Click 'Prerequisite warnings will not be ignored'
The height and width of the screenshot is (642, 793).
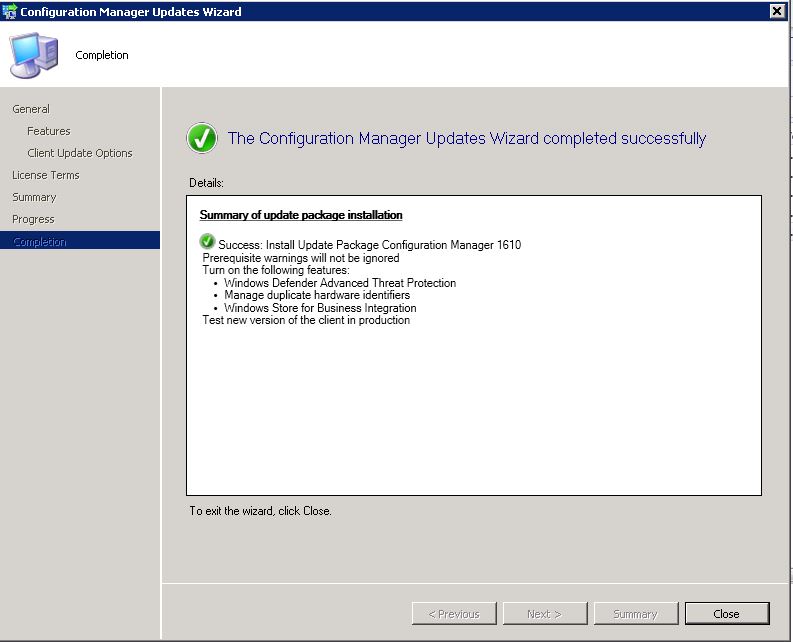click(x=301, y=258)
